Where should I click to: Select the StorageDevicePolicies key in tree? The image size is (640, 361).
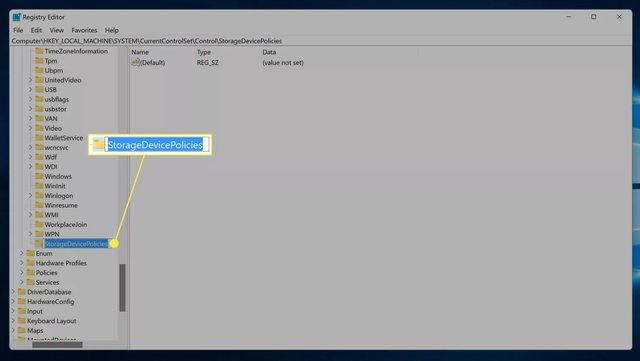point(76,244)
